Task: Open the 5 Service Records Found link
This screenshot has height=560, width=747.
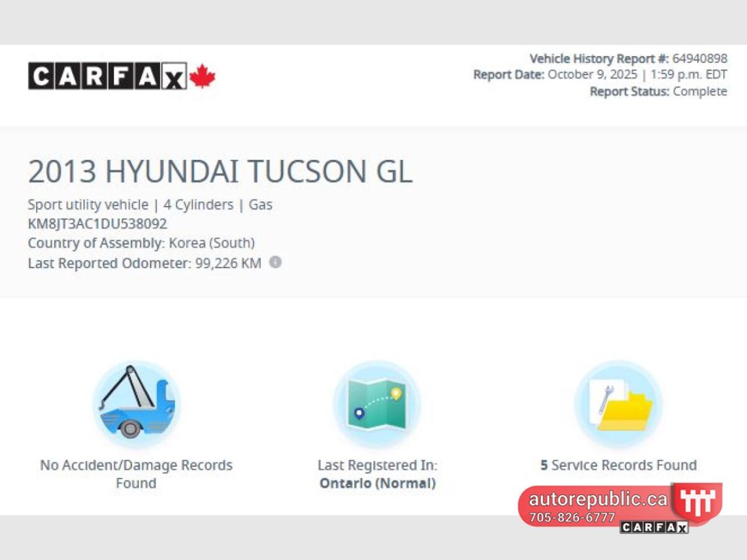Action: coord(619,465)
